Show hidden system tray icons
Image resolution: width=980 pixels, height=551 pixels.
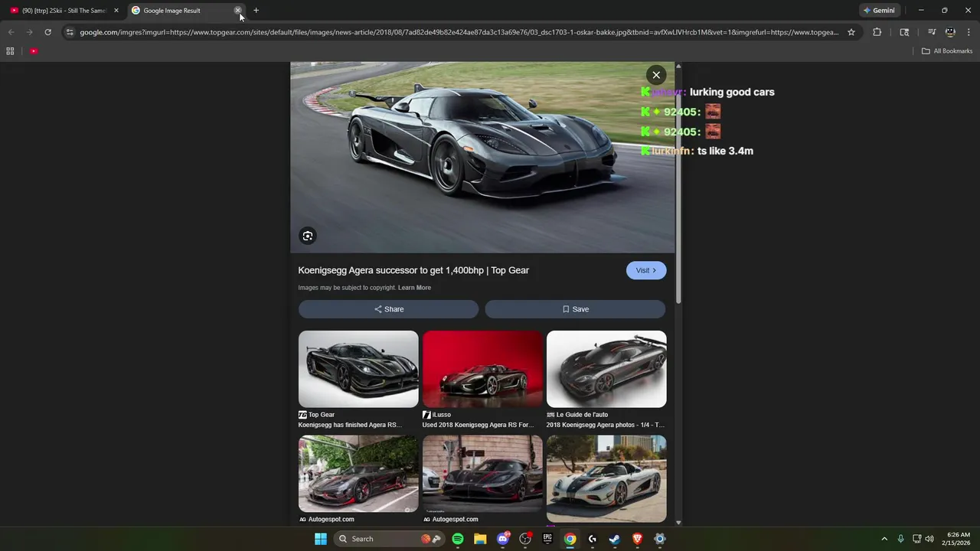click(x=884, y=539)
